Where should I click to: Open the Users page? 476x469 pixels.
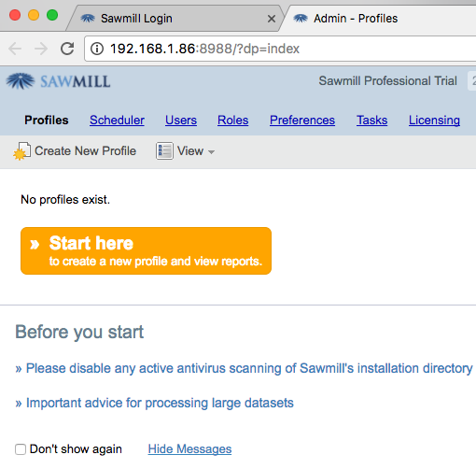pos(181,121)
